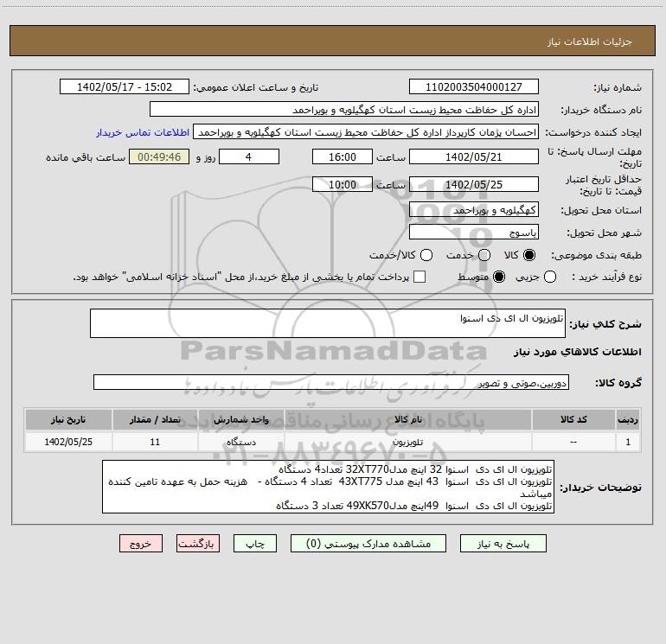Click the پاسخ به نیاز button
The width and height of the screenshot is (666, 644).
(503, 544)
